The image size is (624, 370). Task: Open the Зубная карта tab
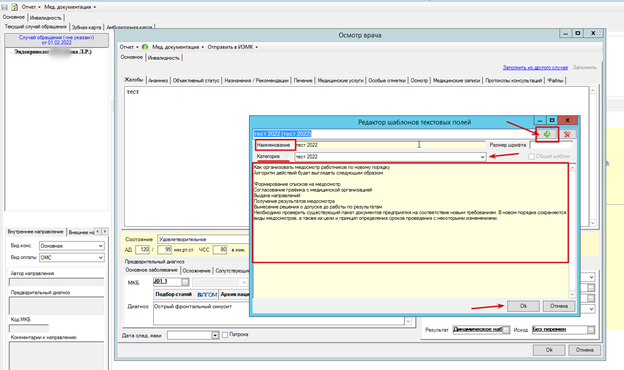tap(86, 27)
